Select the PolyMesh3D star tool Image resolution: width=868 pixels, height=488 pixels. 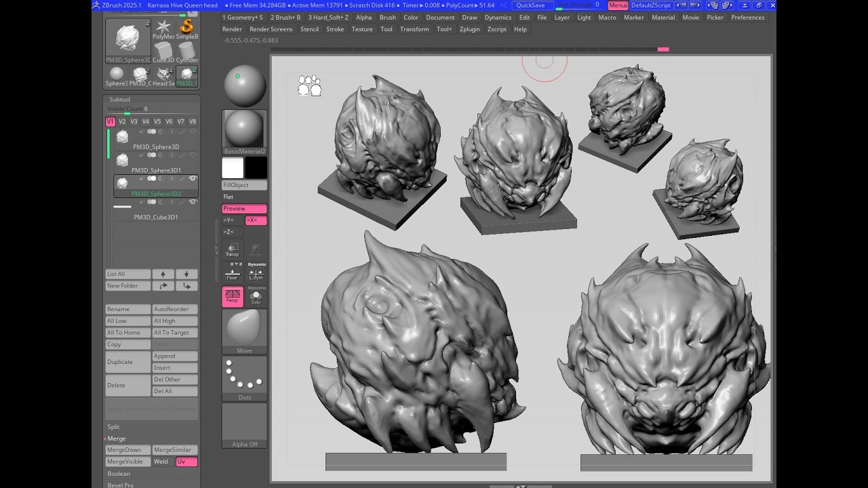click(x=163, y=28)
